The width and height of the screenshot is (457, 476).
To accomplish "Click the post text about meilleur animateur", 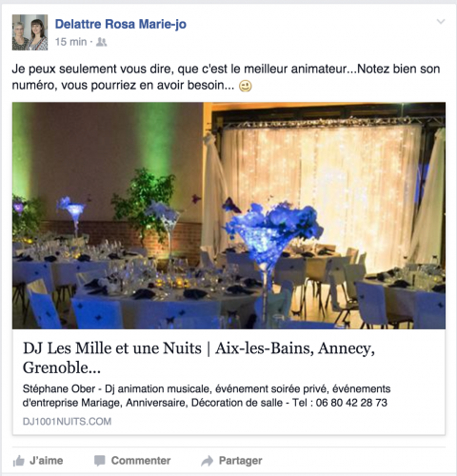I will (x=226, y=77).
